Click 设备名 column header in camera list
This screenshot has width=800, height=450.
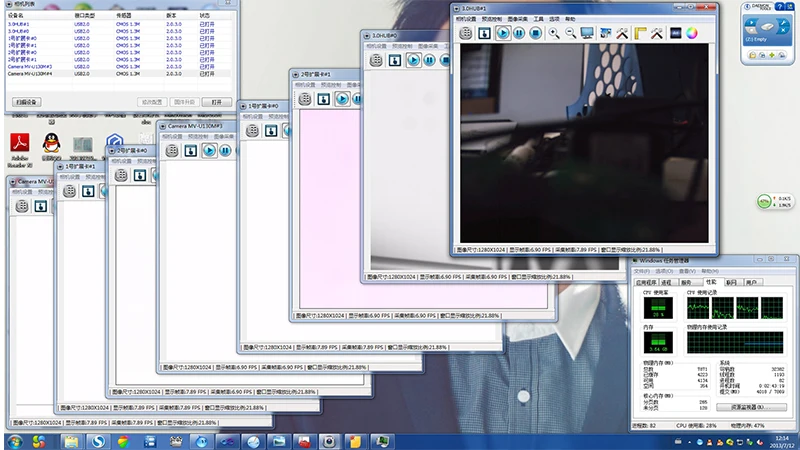click(x=16, y=16)
